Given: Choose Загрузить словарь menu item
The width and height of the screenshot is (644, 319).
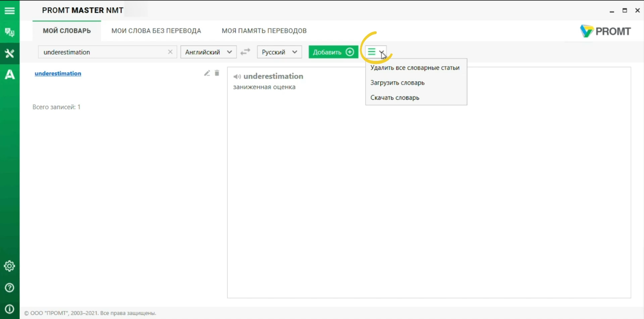Looking at the screenshot, I should pos(416,82).
